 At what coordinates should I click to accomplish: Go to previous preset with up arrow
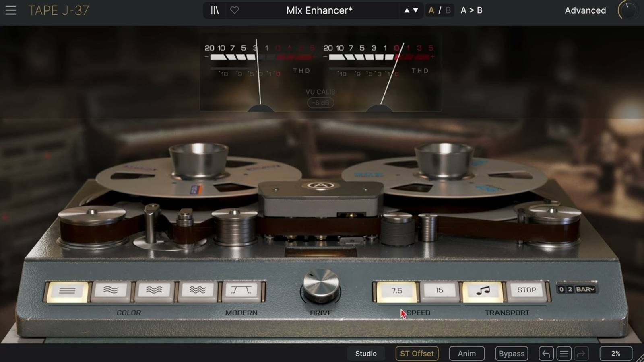click(407, 10)
